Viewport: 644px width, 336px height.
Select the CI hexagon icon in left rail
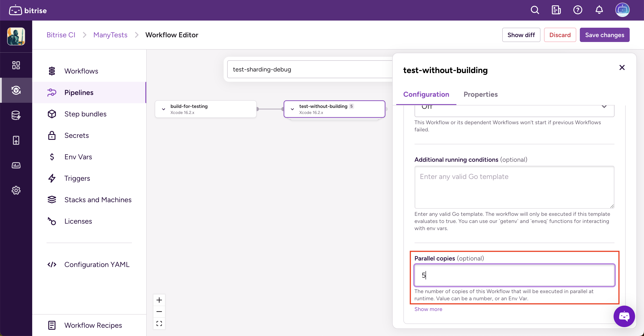[16, 90]
